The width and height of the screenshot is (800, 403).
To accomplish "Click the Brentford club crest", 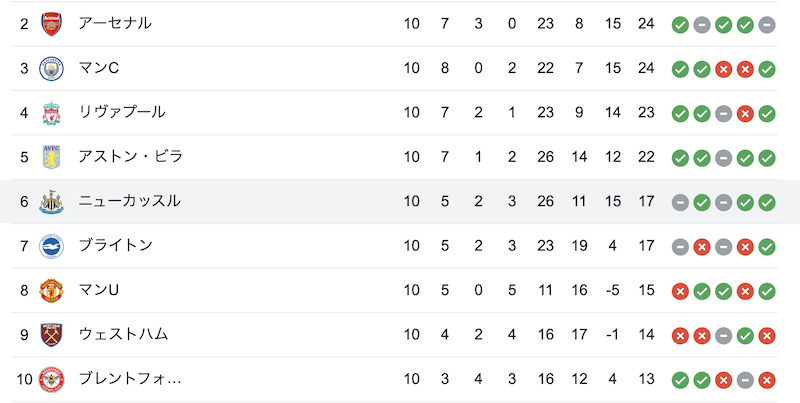I will click(x=51, y=379).
